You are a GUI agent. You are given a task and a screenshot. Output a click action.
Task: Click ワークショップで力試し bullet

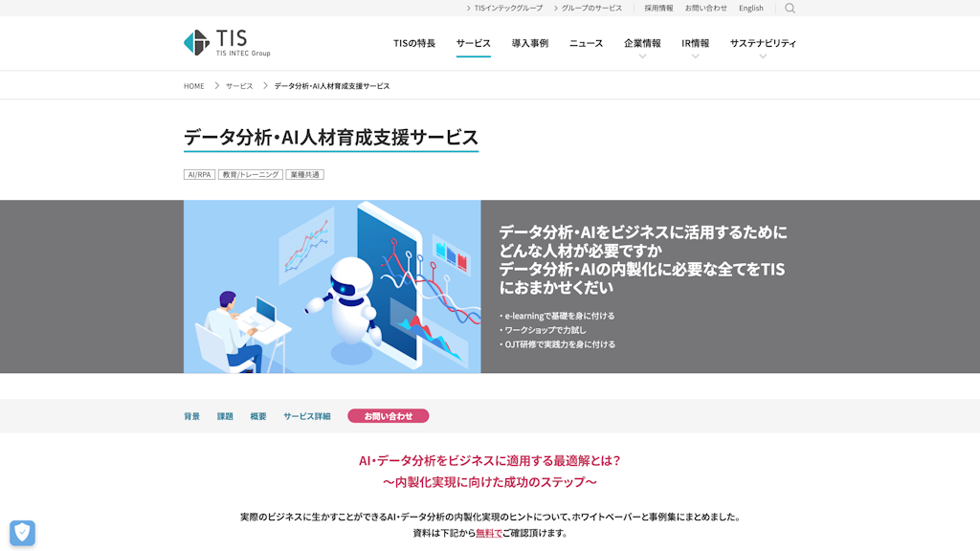tap(543, 330)
